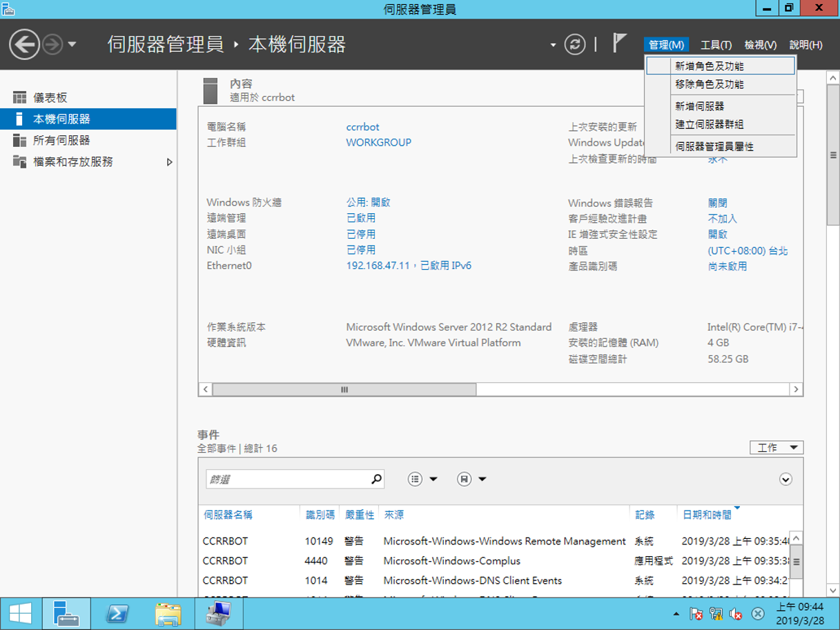Select 本機伺服器 in the left sidebar
840x630 pixels.
pyautogui.click(x=88, y=119)
